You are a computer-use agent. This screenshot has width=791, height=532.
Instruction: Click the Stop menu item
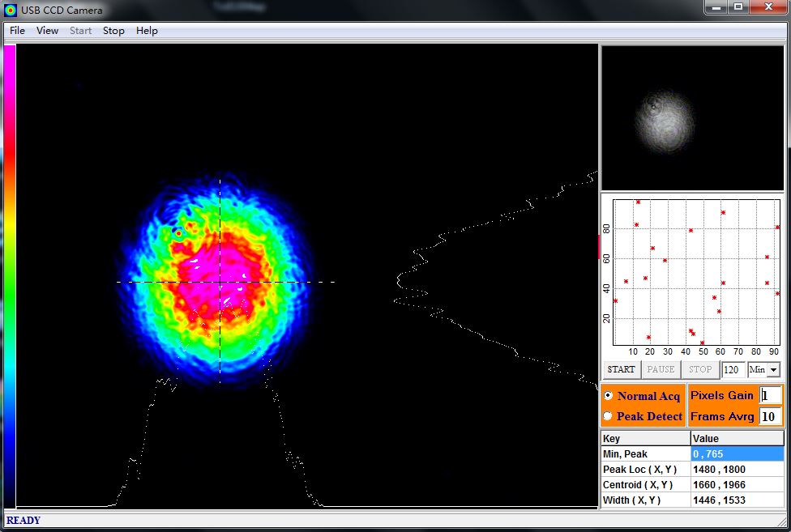click(x=113, y=31)
